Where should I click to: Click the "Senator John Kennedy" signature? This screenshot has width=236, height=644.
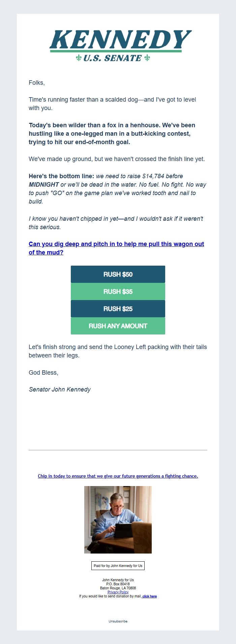coord(60,390)
